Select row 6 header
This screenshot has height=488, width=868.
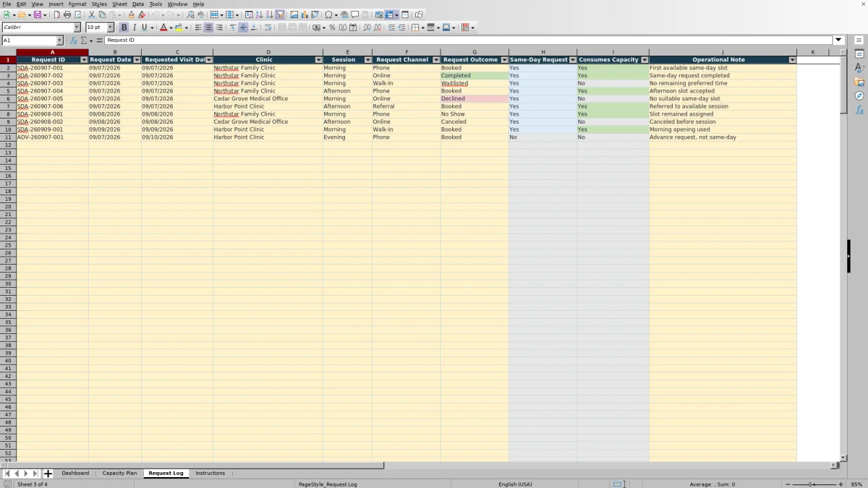(8, 98)
